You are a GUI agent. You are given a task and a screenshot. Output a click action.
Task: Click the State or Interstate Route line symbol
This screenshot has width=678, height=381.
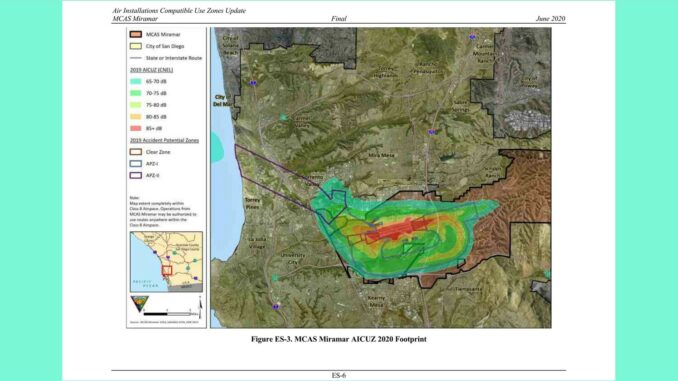pos(136,58)
